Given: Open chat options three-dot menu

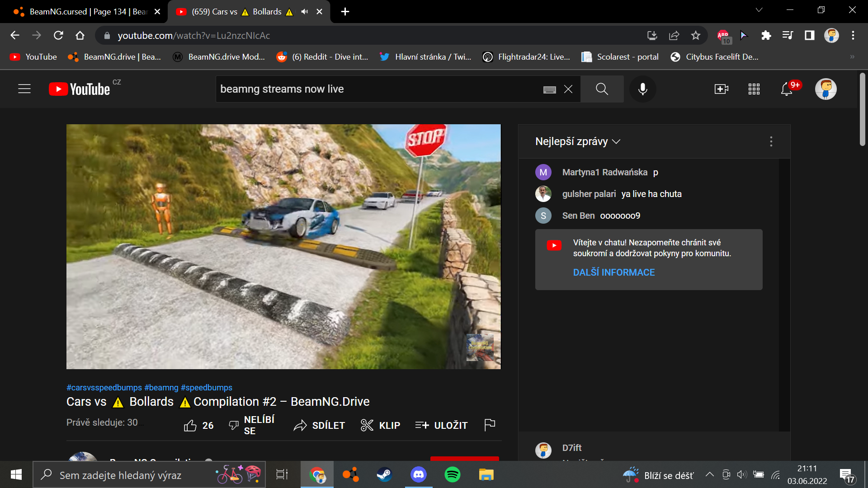Looking at the screenshot, I should click(771, 141).
